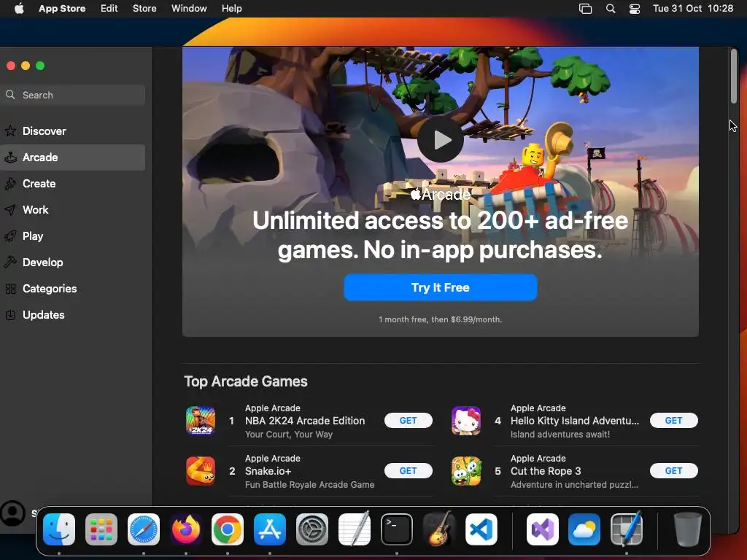Image resolution: width=747 pixels, height=560 pixels.
Task: Open GarageBand guitar icon in dock
Action: pyautogui.click(x=438, y=529)
